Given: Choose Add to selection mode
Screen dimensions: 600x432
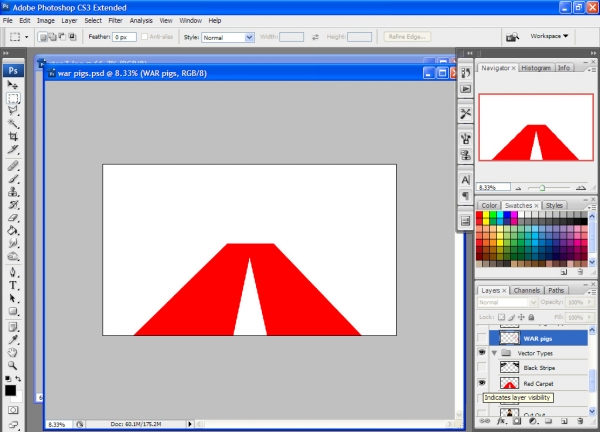Looking at the screenshot, I should 52,37.
